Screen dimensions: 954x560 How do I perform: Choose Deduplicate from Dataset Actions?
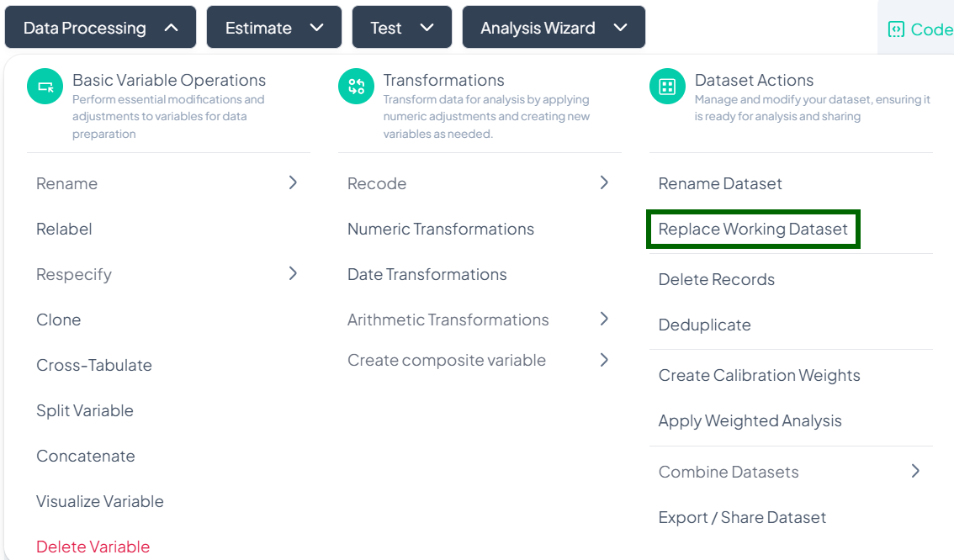pyautogui.click(x=704, y=325)
